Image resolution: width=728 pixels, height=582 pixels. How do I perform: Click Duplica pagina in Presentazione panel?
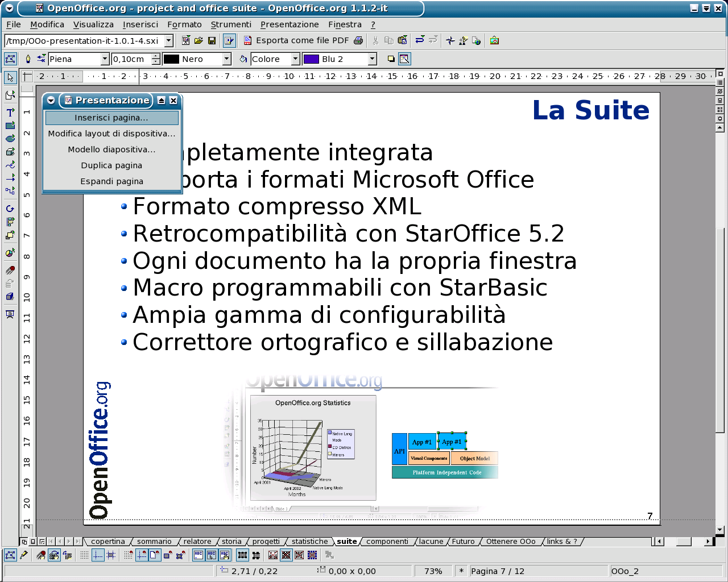[x=111, y=165]
